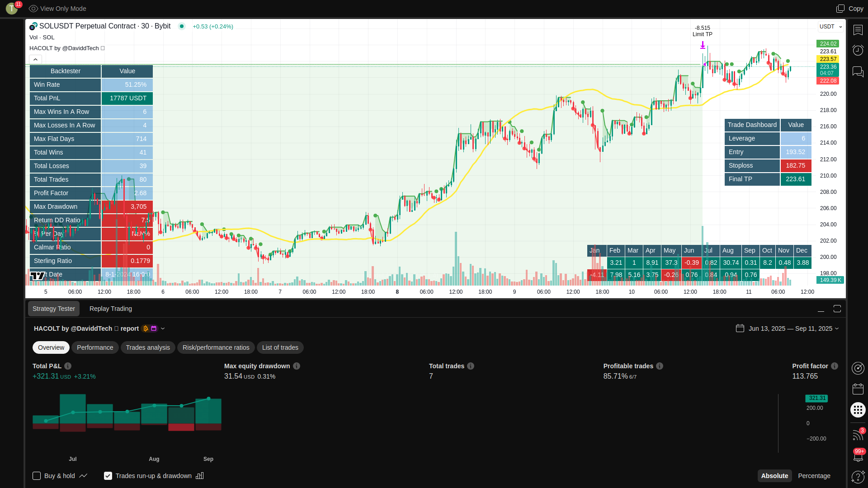Viewport: 868px width, 488px height.
Task: Switch to the Strategy Tester tab
Action: [x=54, y=309]
